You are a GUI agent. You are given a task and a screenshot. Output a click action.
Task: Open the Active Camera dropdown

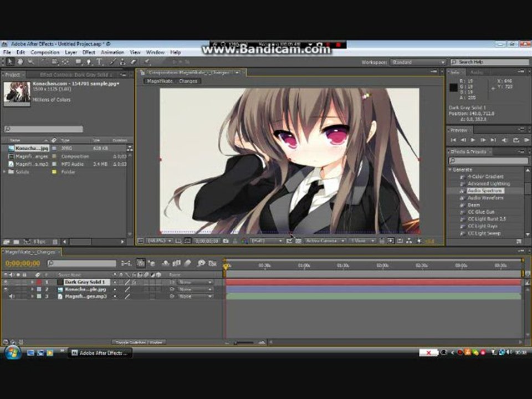click(x=325, y=241)
